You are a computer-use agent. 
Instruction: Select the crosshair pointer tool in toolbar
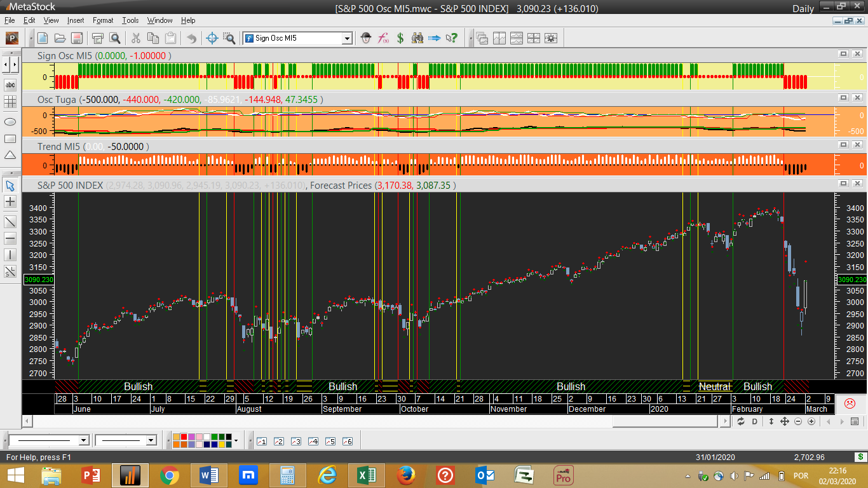213,38
